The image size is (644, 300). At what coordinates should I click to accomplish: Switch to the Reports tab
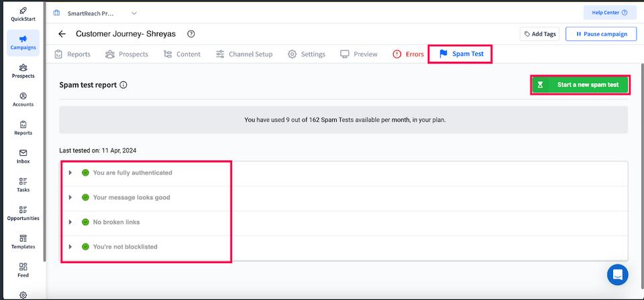72,54
